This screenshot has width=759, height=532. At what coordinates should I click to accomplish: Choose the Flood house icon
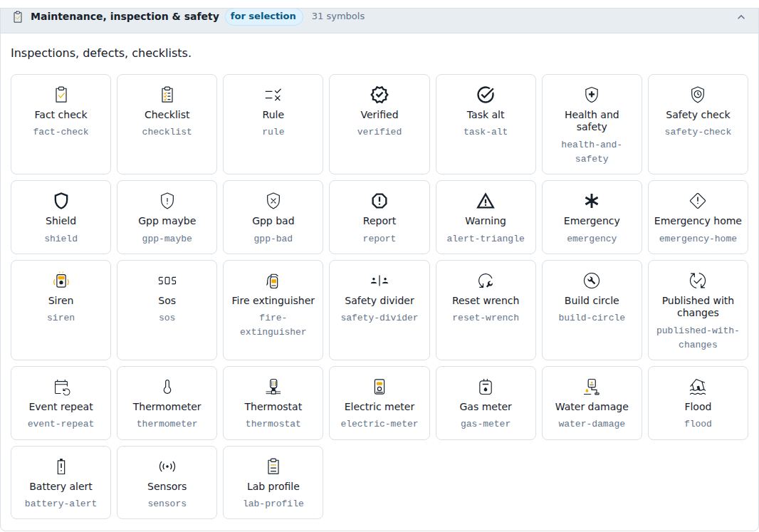[x=698, y=387]
